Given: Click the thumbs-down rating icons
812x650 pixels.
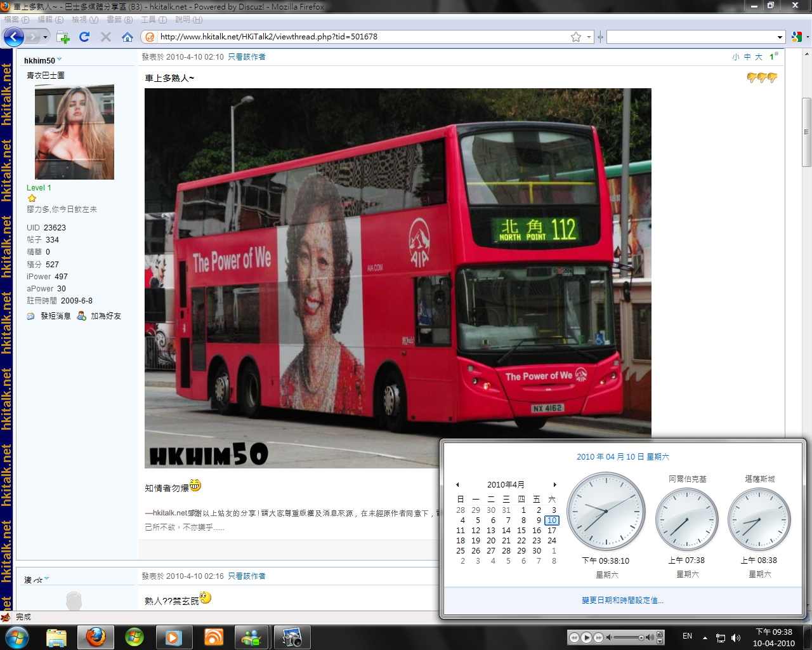Looking at the screenshot, I should tap(762, 78).
